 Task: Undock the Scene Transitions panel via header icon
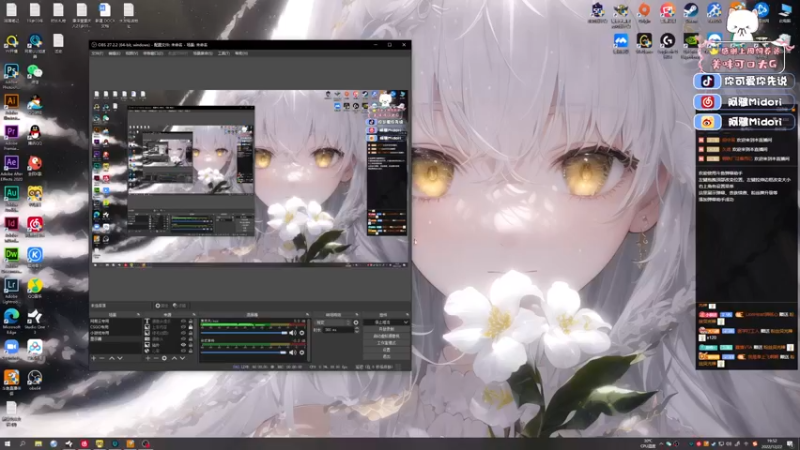[x=357, y=314]
